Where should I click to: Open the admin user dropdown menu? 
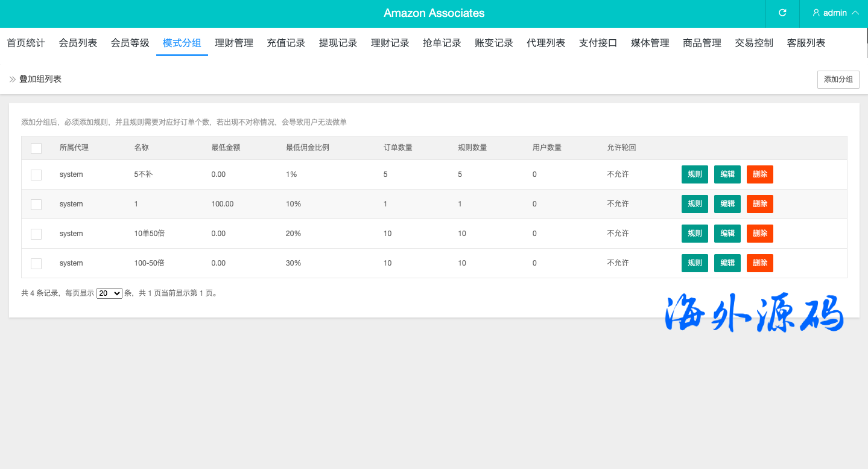835,13
